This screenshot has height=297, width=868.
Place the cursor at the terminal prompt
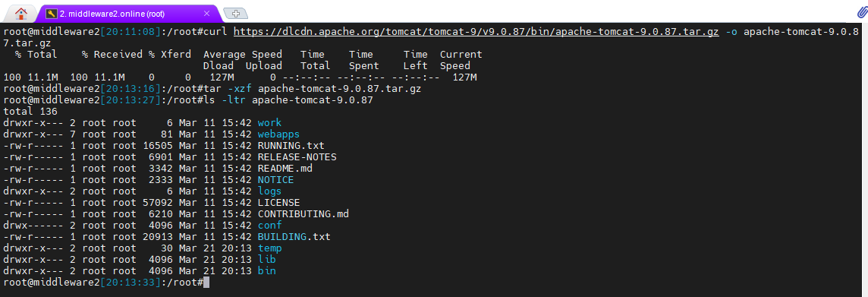206,283
